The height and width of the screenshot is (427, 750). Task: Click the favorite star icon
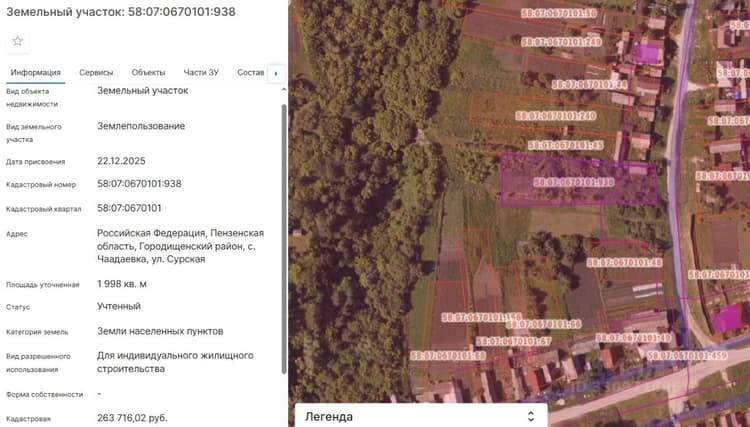(18, 41)
